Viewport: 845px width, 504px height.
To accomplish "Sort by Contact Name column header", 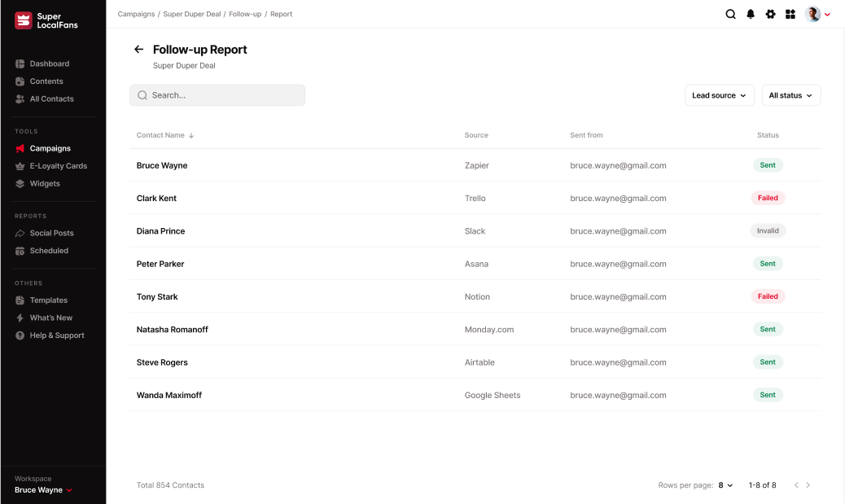I will click(x=165, y=135).
